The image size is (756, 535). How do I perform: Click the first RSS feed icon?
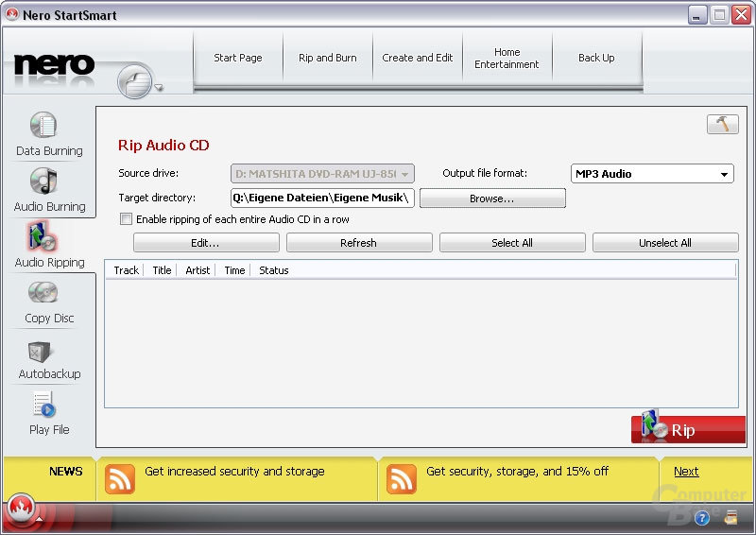(x=120, y=479)
